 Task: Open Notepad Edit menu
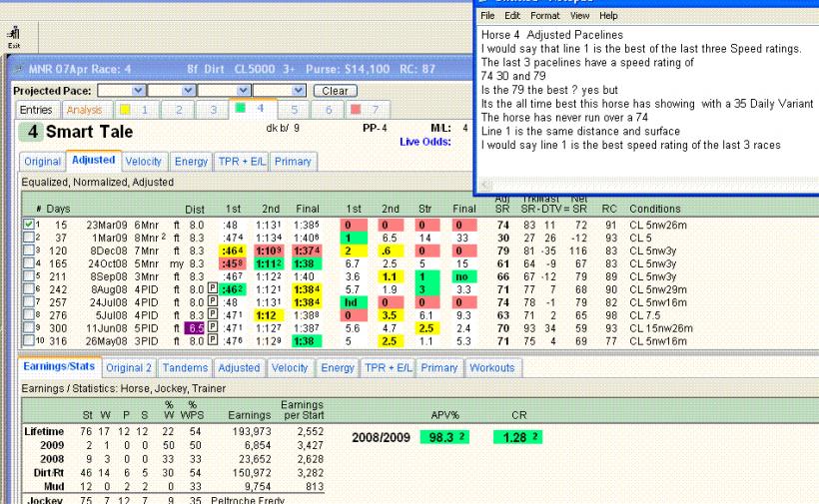click(x=511, y=16)
